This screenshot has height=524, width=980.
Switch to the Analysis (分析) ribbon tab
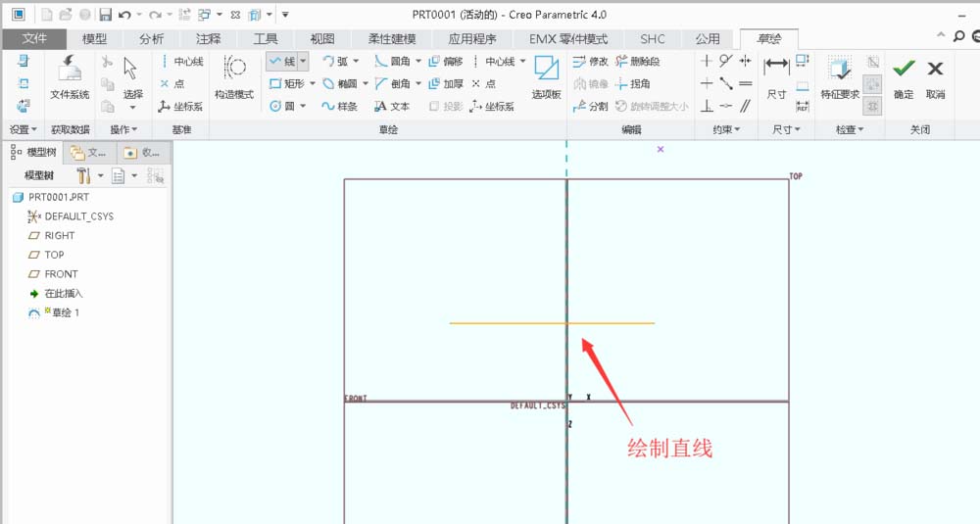click(x=151, y=39)
